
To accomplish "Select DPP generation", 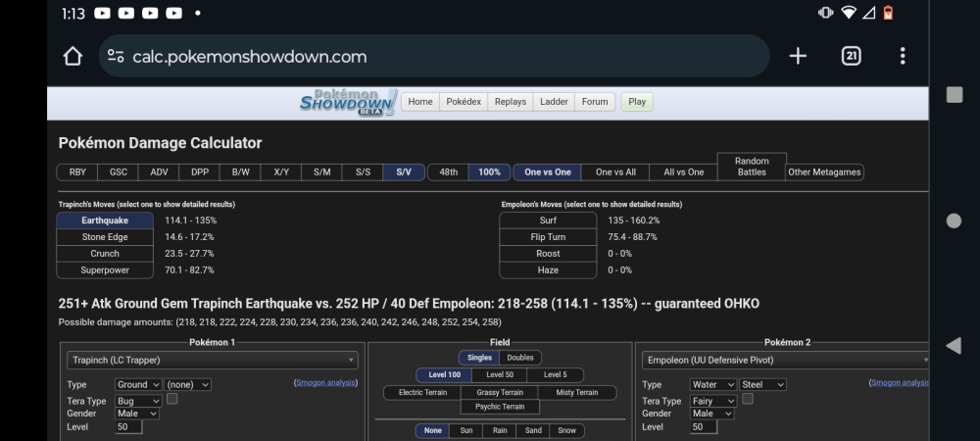I will point(200,172).
